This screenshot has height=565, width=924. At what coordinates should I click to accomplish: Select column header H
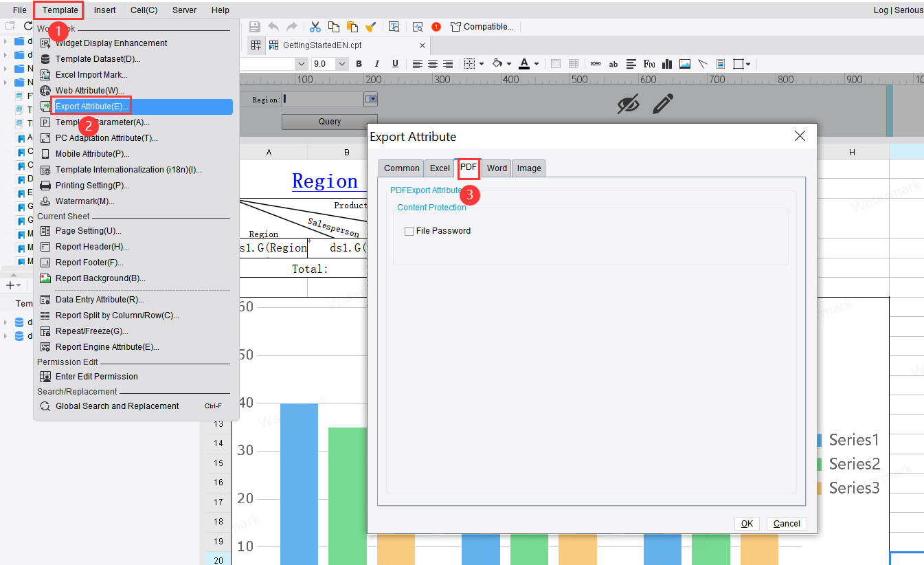[x=852, y=153]
